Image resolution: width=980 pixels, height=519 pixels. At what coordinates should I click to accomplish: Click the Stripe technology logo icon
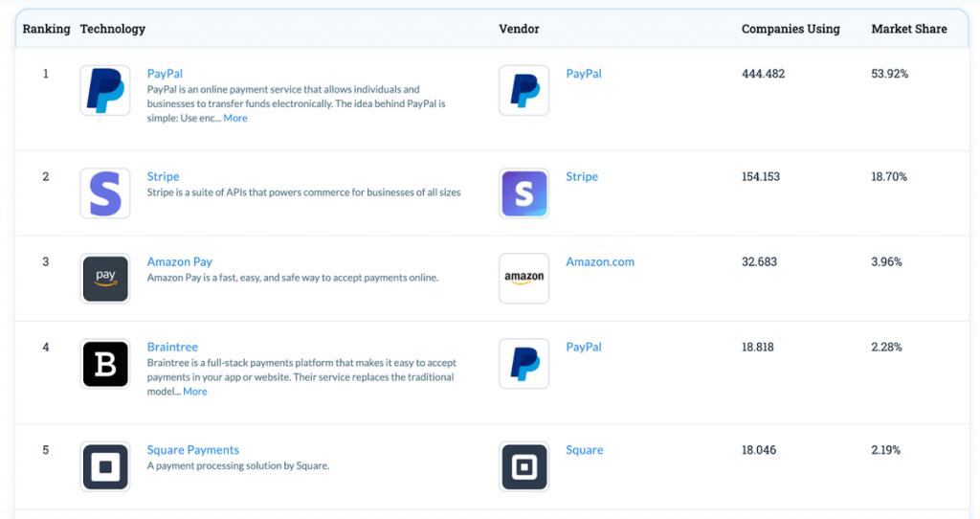click(105, 193)
